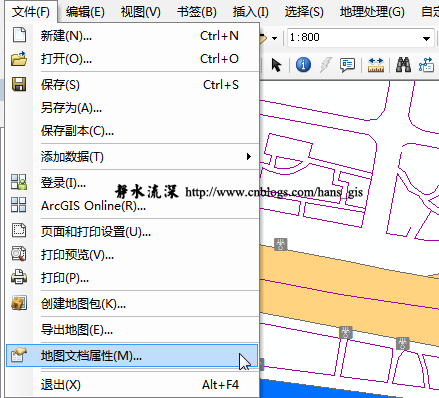Choose 打印(P)... menu entry
Viewport: 439px width, 398px height.
(x=132, y=277)
